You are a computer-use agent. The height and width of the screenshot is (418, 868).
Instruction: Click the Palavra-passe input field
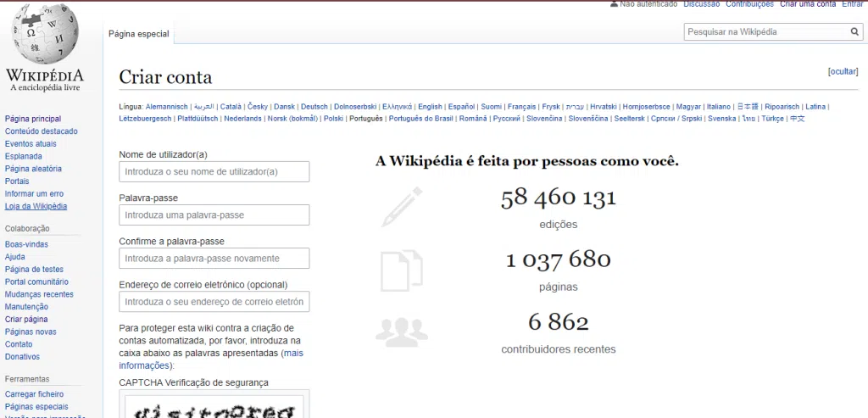point(214,215)
